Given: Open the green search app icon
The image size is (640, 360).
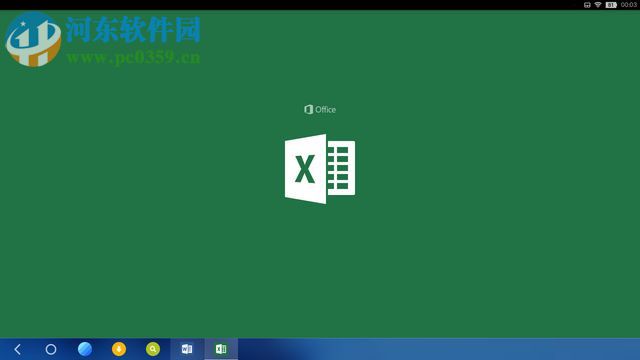Looking at the screenshot, I should click(153, 349).
